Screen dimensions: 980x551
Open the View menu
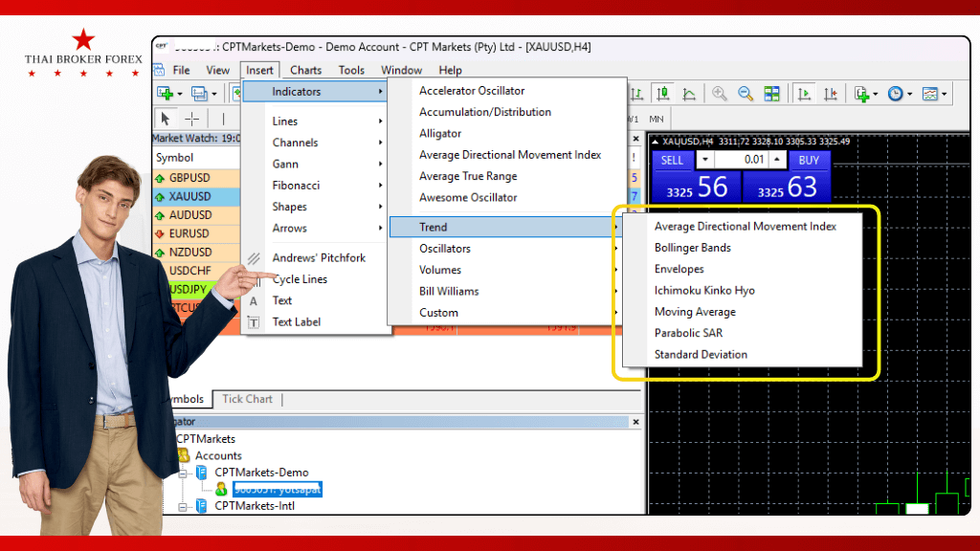click(217, 70)
